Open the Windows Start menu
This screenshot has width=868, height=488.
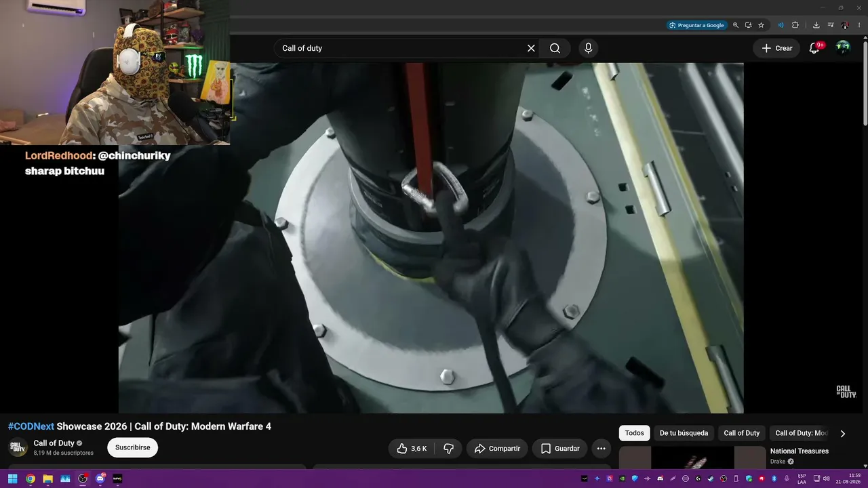(x=13, y=479)
